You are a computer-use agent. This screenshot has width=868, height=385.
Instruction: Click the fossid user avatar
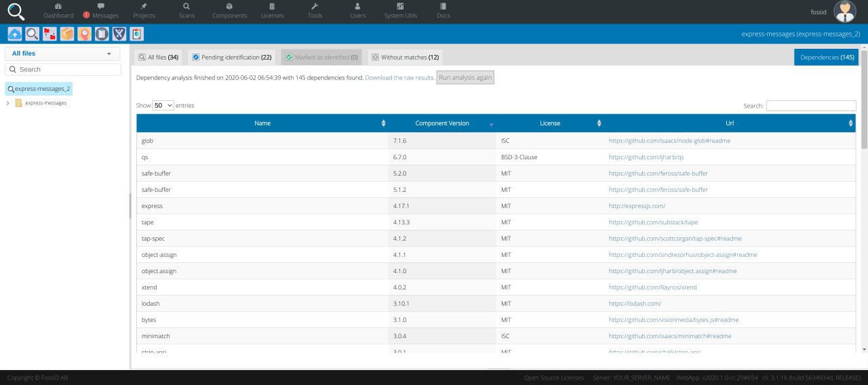tap(845, 12)
